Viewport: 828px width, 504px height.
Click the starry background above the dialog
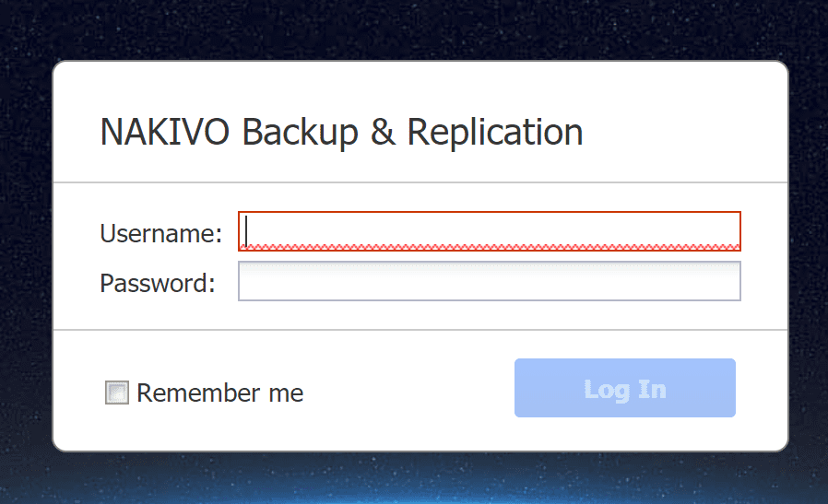(415, 28)
